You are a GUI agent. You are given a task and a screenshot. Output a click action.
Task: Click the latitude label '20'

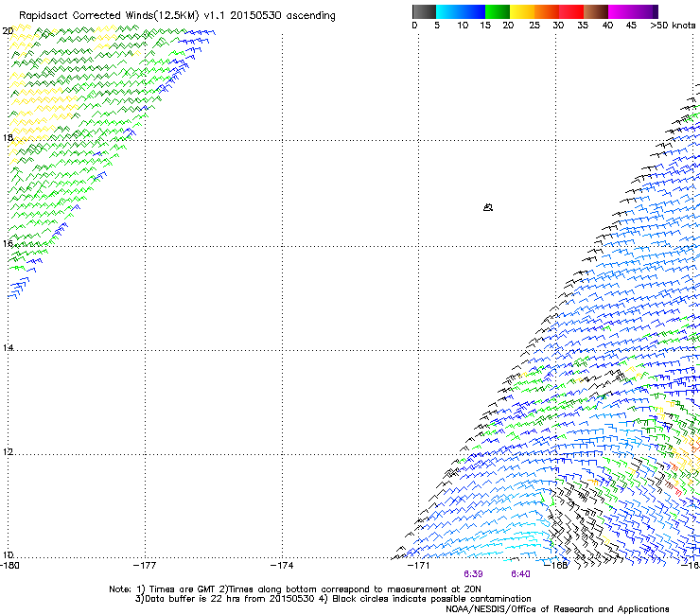(8, 31)
